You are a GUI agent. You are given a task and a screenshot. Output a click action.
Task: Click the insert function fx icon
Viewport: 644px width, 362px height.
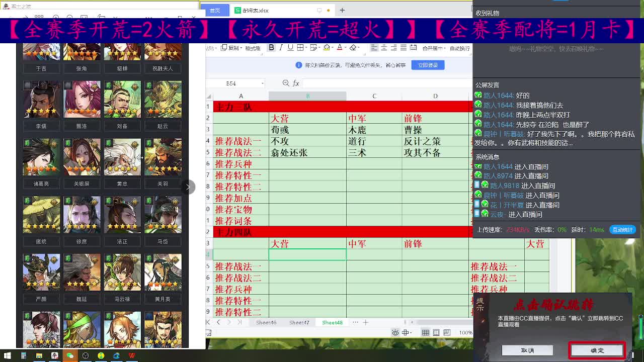point(296,83)
